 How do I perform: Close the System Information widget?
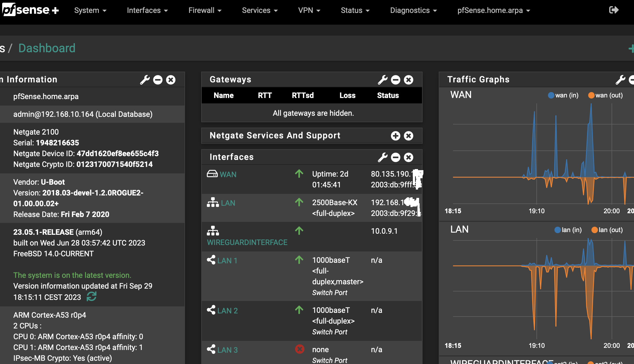point(171,80)
